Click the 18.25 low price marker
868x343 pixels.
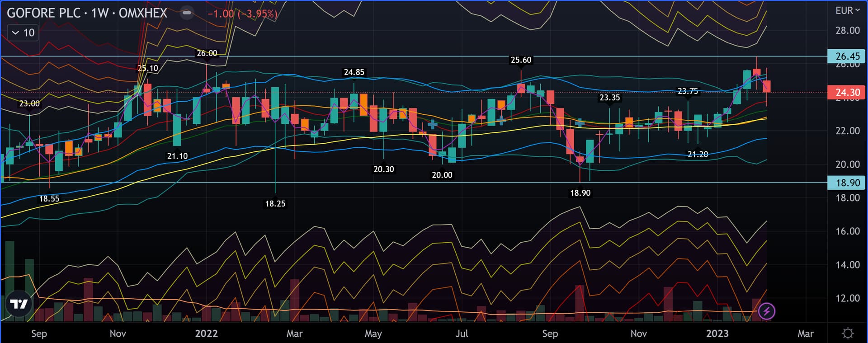pos(275,204)
